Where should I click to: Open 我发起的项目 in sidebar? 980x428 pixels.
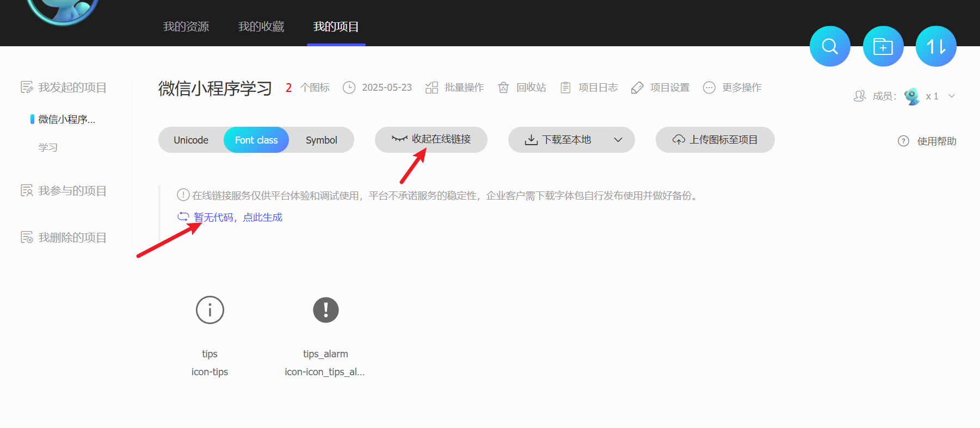pyautogui.click(x=64, y=88)
